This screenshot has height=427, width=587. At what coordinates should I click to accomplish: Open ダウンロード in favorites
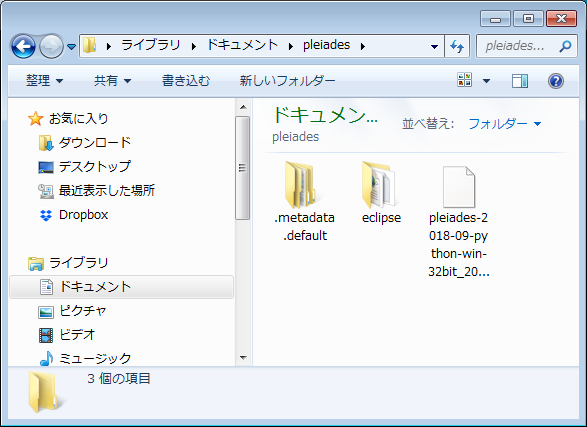click(x=85, y=143)
